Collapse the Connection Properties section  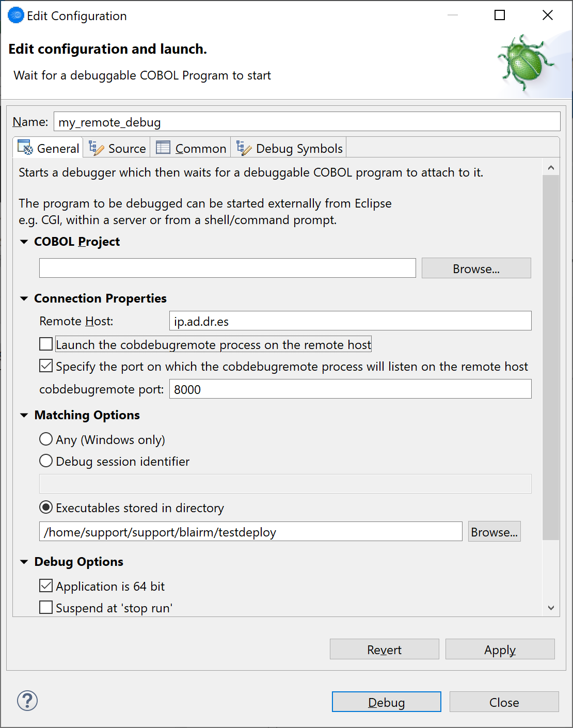tap(24, 298)
